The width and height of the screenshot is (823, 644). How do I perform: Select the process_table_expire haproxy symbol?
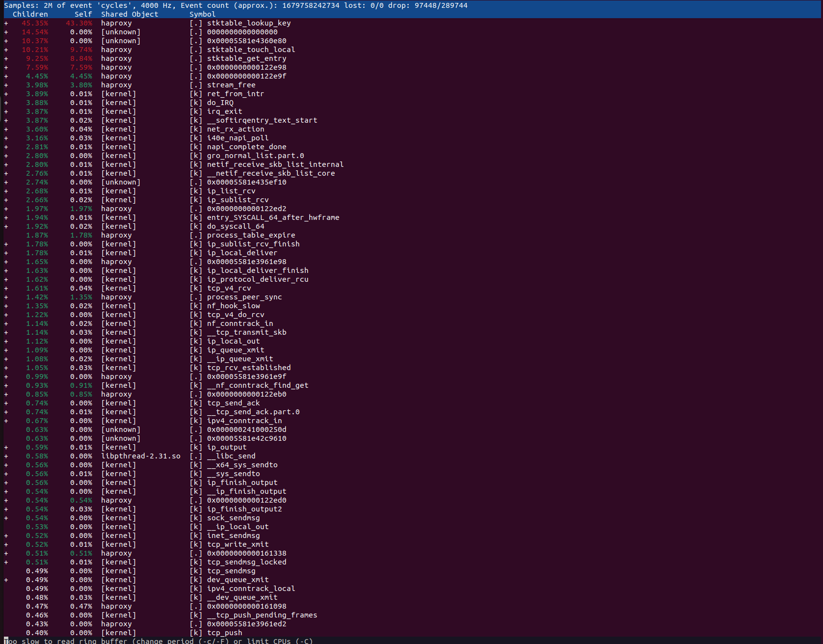pyautogui.click(x=251, y=235)
